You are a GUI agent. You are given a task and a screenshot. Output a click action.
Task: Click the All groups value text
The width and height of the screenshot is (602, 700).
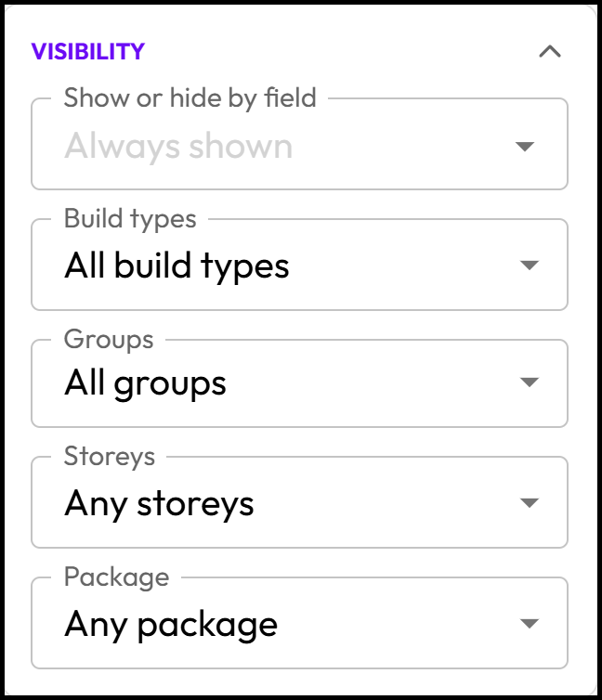tap(146, 384)
